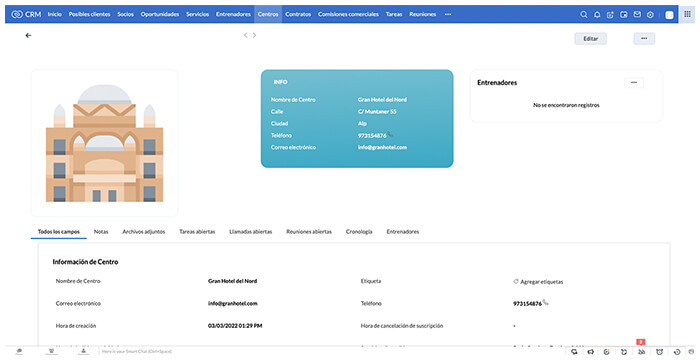Open recent items history clock icon
The width and height of the screenshot is (700, 360).
677,352
